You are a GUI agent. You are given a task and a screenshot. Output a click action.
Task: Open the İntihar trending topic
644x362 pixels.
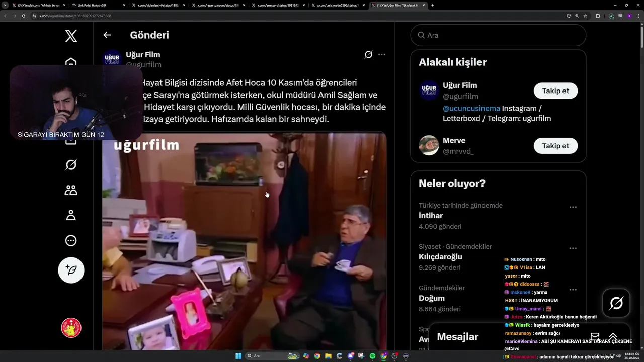(x=431, y=215)
